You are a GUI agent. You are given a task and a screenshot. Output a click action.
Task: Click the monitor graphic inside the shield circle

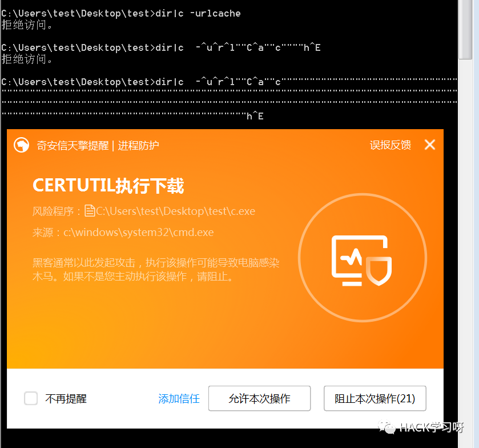coord(357,256)
